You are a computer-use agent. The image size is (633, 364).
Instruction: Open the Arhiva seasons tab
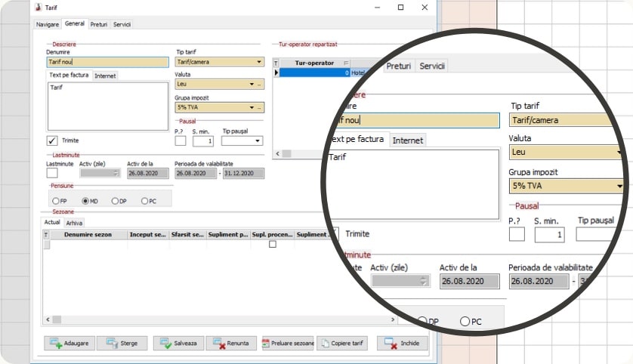click(x=74, y=223)
